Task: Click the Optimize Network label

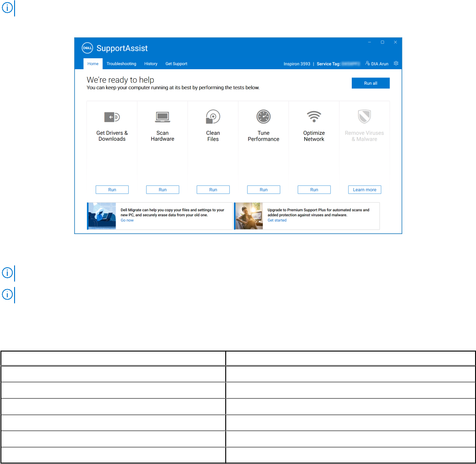Action: (x=314, y=136)
